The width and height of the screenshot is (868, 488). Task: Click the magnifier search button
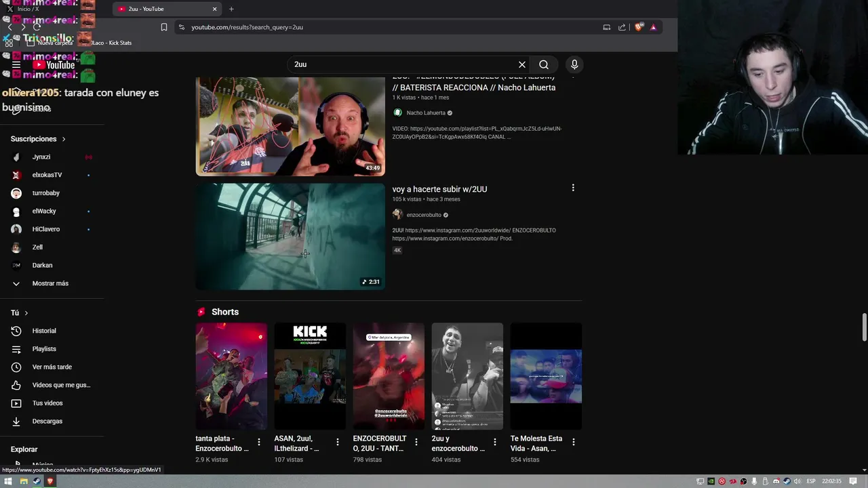tap(544, 64)
